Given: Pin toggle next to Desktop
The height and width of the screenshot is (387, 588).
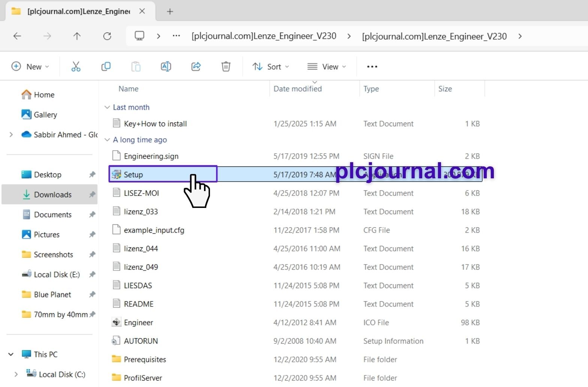Looking at the screenshot, I should tap(92, 175).
